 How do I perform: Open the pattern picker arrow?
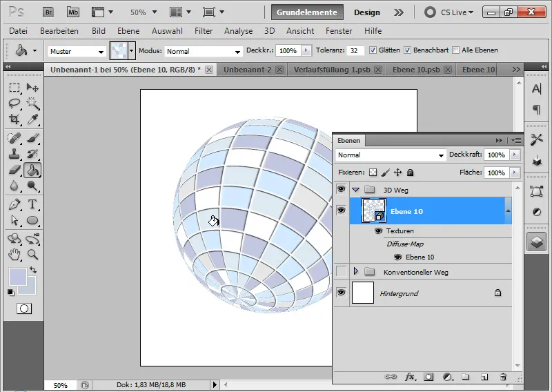(131, 51)
